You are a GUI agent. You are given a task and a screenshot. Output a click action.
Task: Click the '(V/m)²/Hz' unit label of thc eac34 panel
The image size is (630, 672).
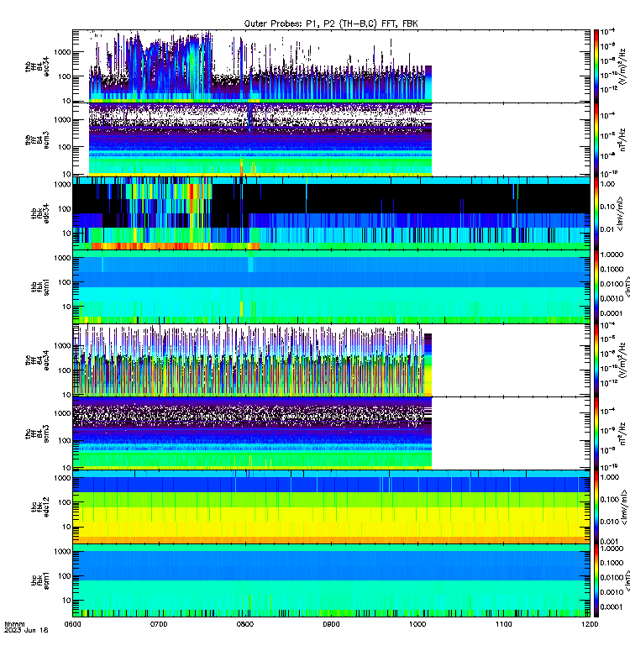(623, 360)
